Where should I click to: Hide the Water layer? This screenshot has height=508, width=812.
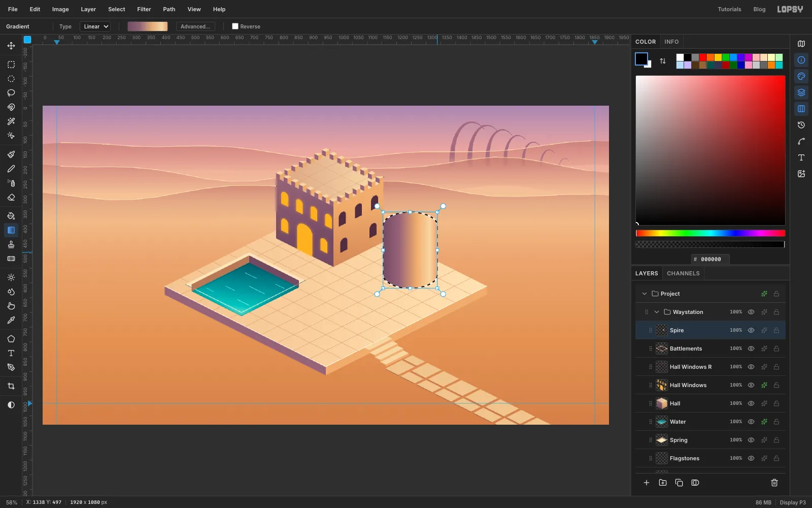coord(751,422)
